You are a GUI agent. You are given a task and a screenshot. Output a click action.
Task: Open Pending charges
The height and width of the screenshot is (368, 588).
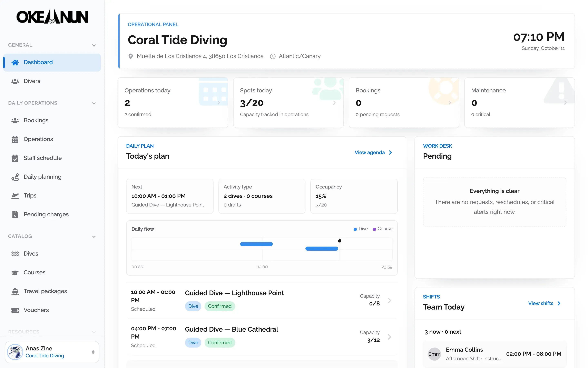click(x=52, y=214)
